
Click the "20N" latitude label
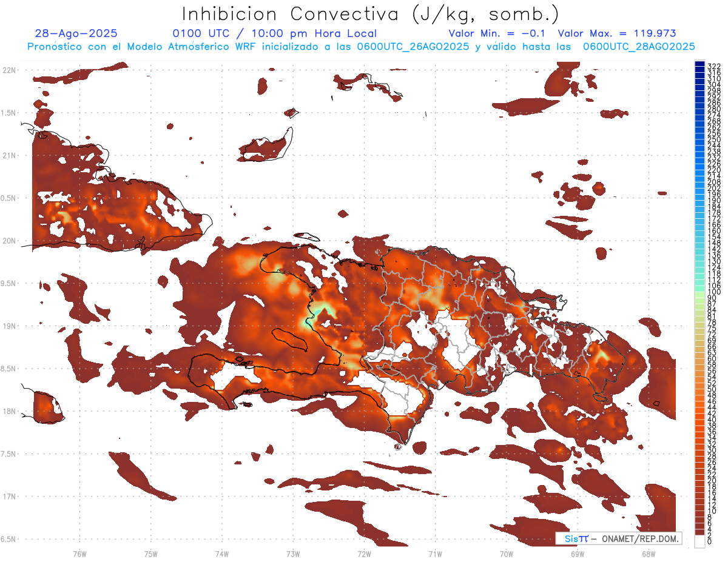click(9, 241)
